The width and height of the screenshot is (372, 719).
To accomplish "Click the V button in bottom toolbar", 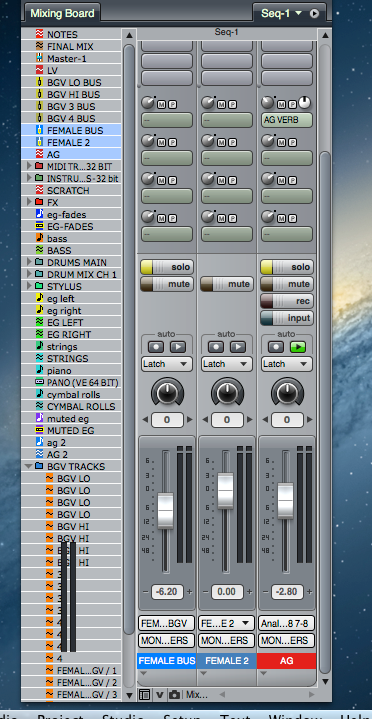I will [x=159, y=695].
